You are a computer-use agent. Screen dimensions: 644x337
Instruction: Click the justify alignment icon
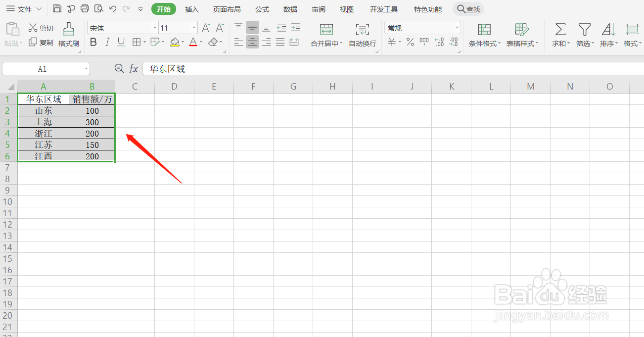[280, 42]
